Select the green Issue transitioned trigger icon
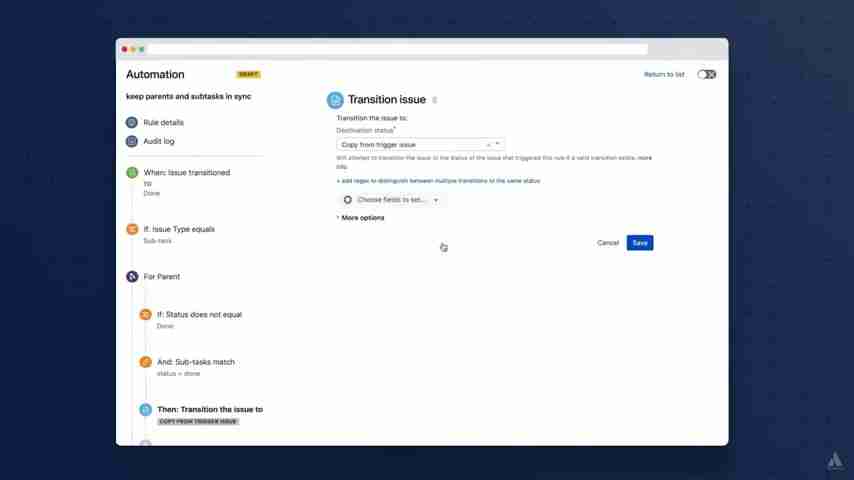The height and width of the screenshot is (480, 854). click(132, 173)
